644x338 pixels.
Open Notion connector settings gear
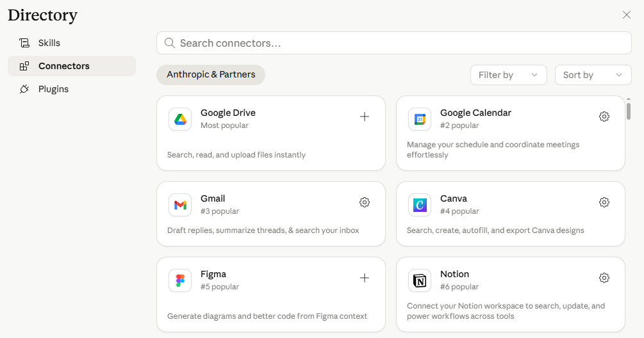click(604, 278)
